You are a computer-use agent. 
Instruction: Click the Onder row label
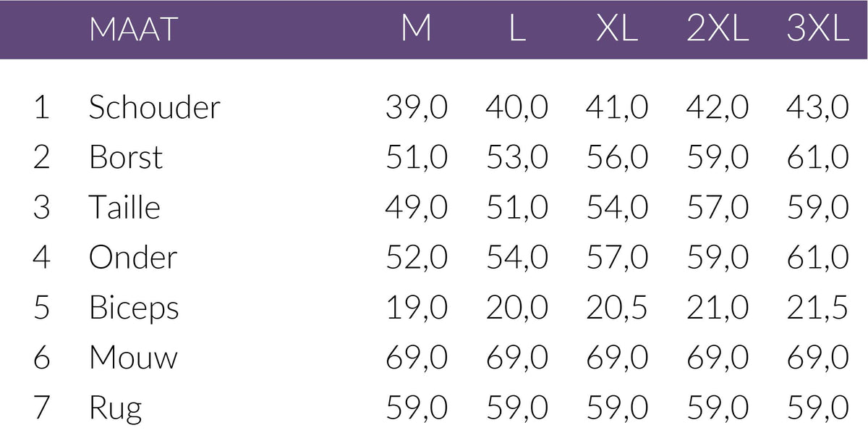[x=133, y=258]
